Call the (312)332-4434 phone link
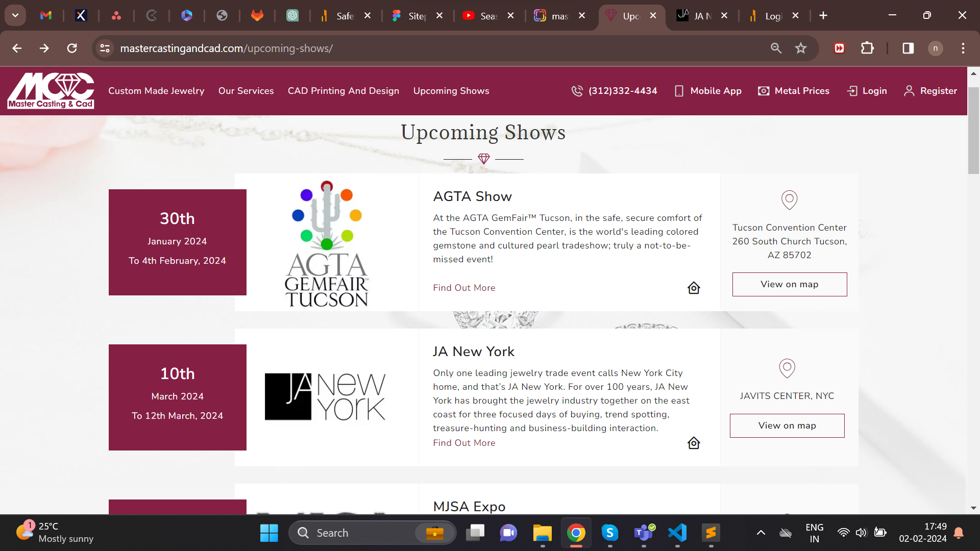Screen dimensions: 980x551 pos(614,91)
